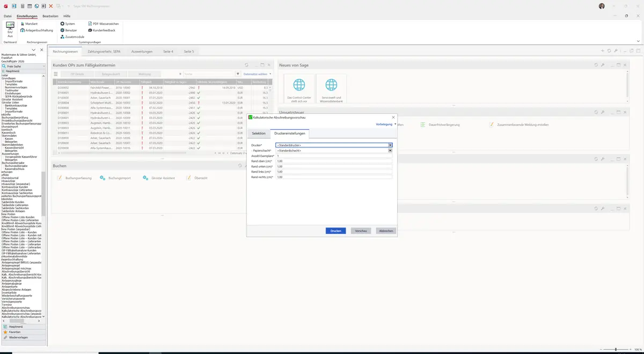
Task: Open Control-Center introduction tile
Action: 299,89
